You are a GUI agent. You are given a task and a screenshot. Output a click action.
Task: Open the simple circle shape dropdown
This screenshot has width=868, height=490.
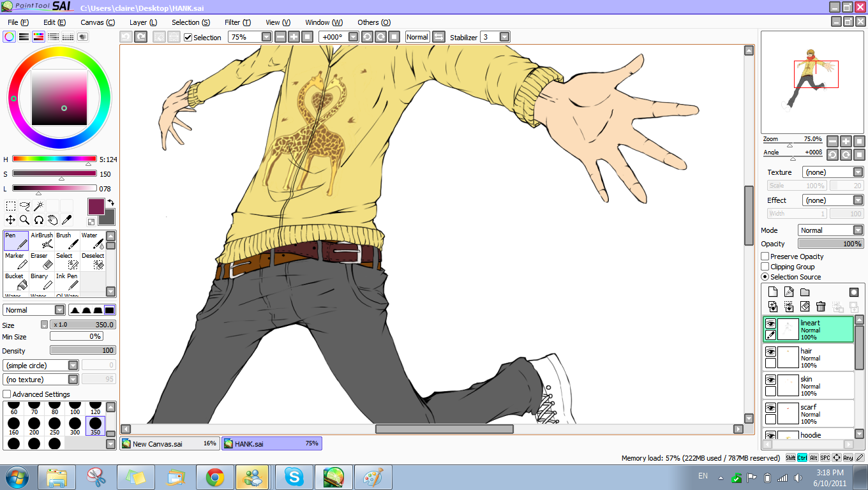[x=73, y=366]
